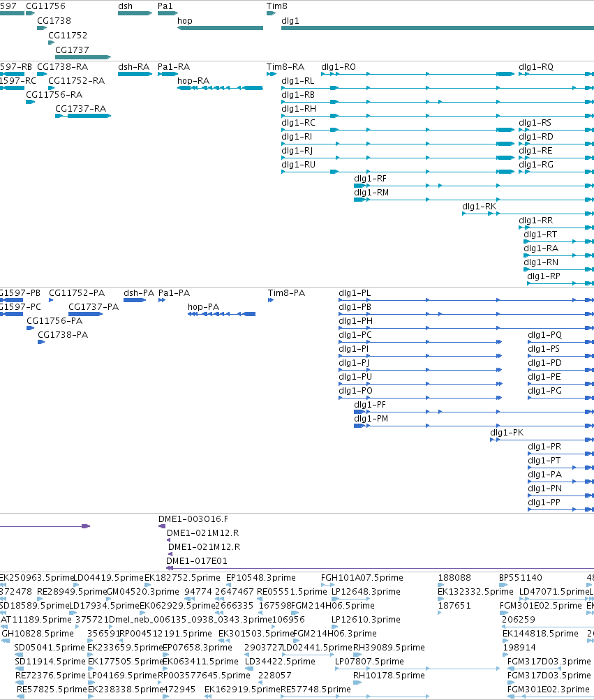This screenshot has width=594, height=700.
Task: Select the dlg1-RC transcript label
Action: point(298,122)
